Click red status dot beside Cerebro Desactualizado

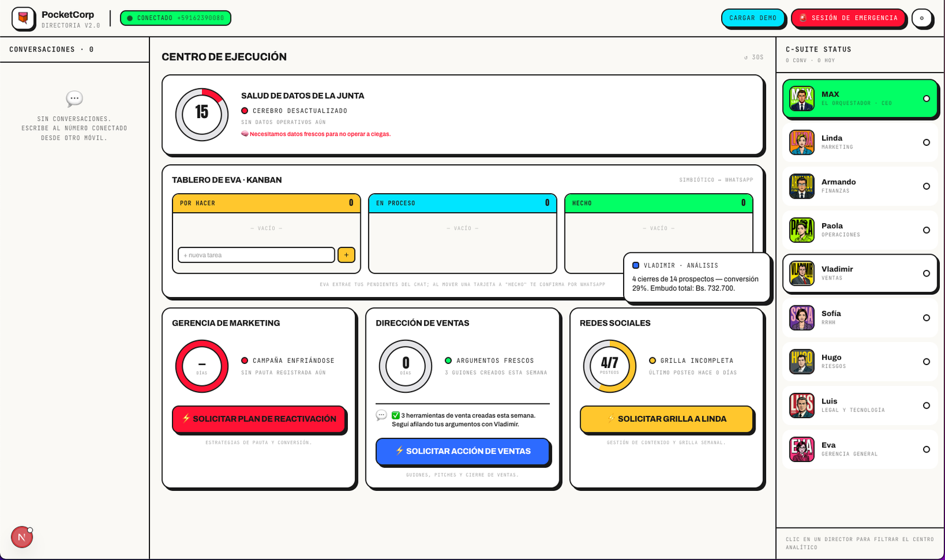245,110
